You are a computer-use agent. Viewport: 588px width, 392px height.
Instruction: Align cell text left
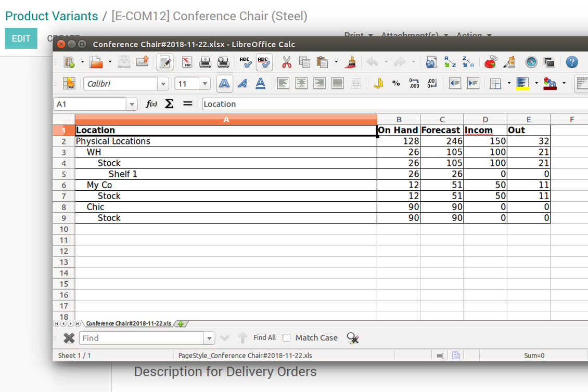(283, 83)
